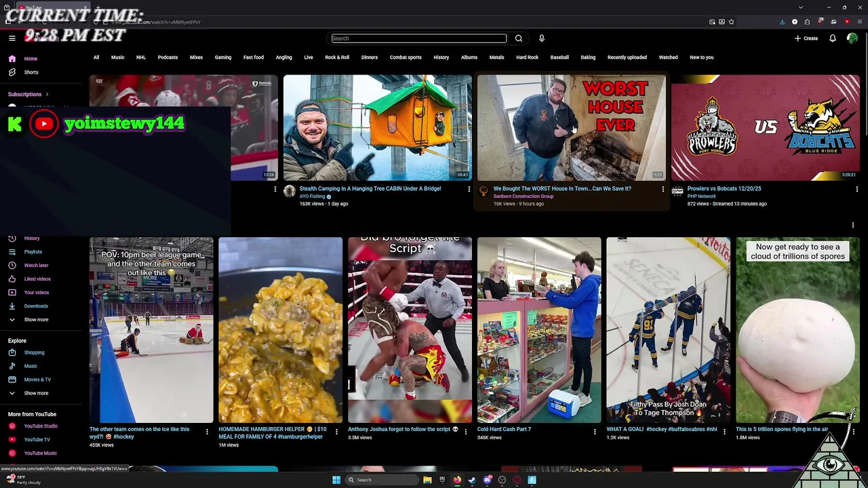868x488 pixels.
Task: Open Discord from the taskbar
Action: 487,480
